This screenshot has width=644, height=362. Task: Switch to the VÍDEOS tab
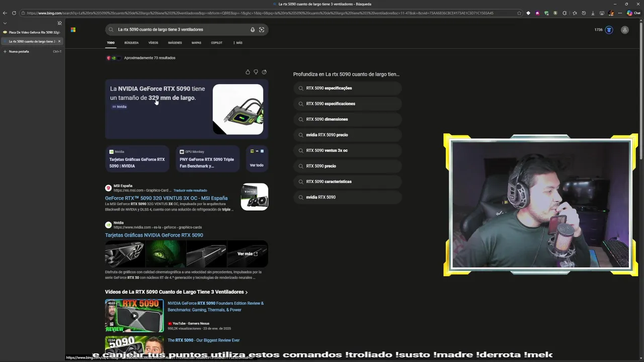(153, 43)
